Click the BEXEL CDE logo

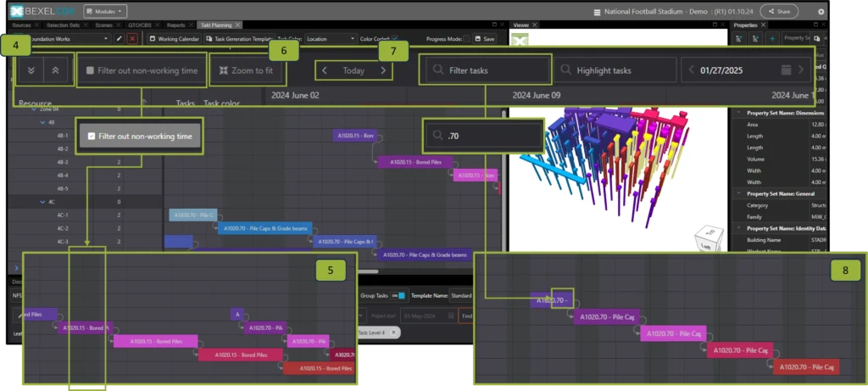tap(42, 11)
